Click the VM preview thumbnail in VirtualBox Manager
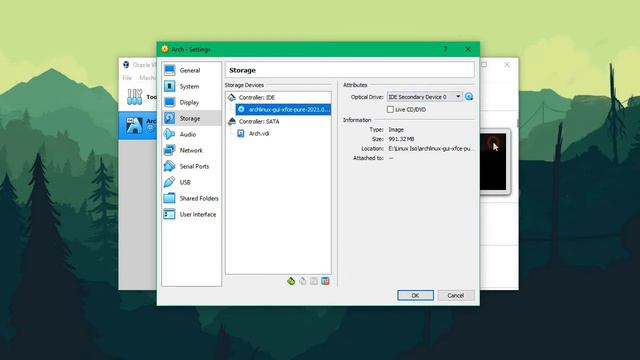The image size is (640, 360). (x=494, y=162)
